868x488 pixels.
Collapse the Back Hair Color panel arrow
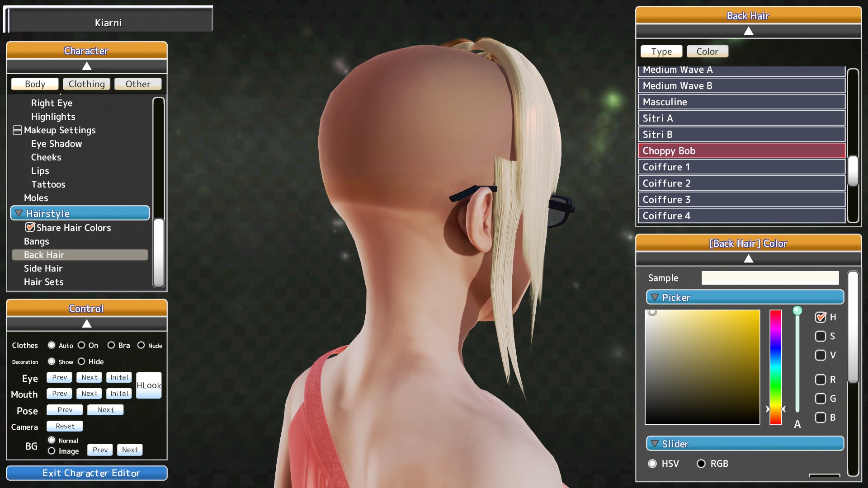coord(748,258)
